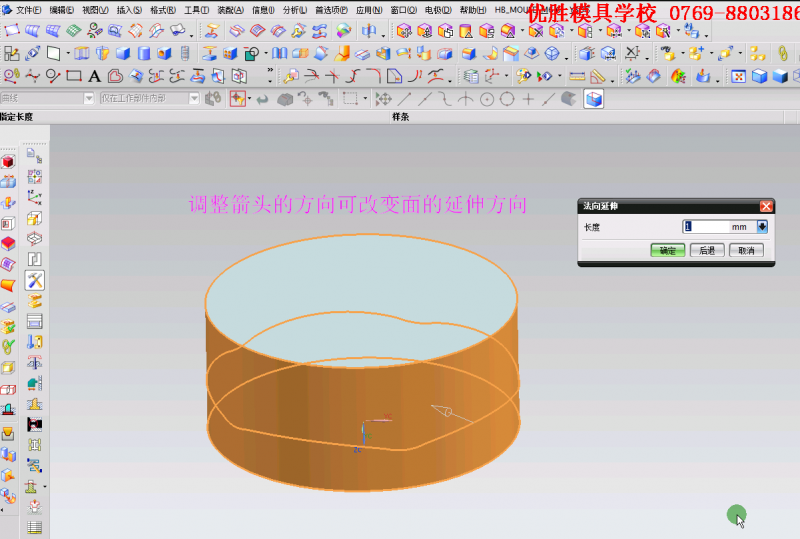Open the cube add component dropdown arrow

point(711,54)
